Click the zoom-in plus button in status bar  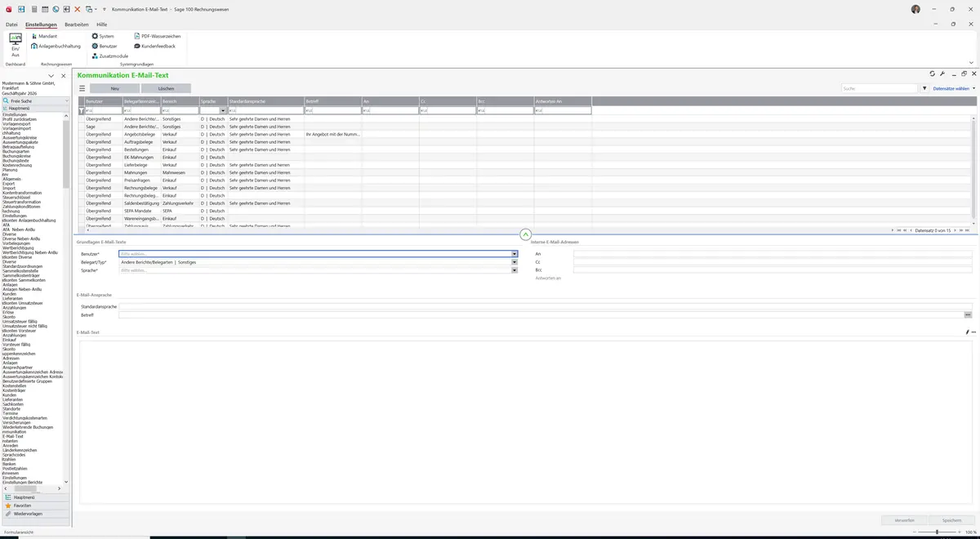click(x=960, y=532)
